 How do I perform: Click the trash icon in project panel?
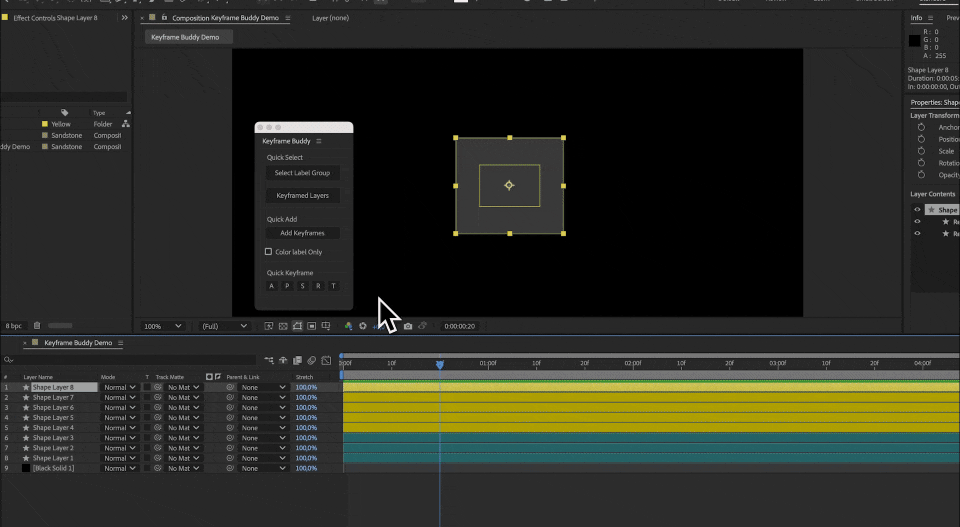37,326
